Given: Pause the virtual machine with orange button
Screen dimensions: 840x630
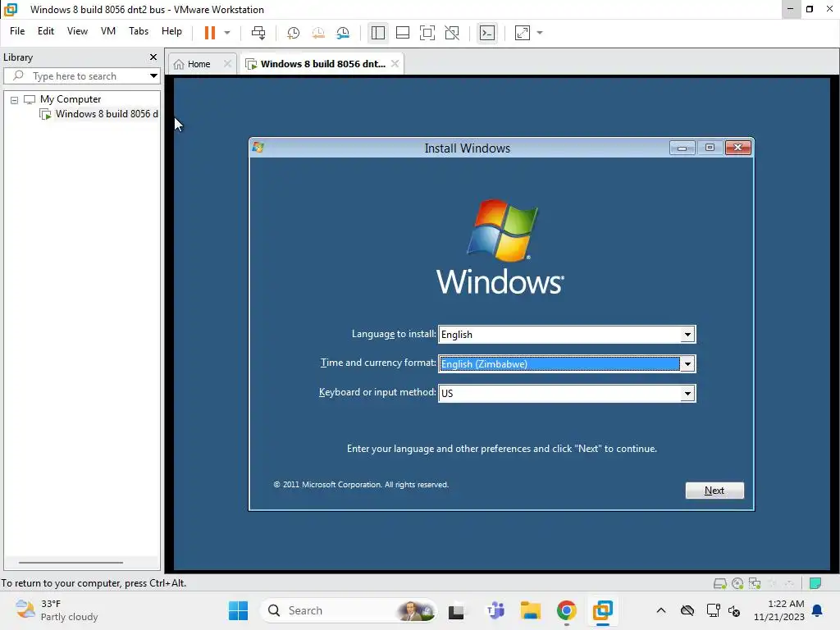Looking at the screenshot, I should [x=209, y=33].
